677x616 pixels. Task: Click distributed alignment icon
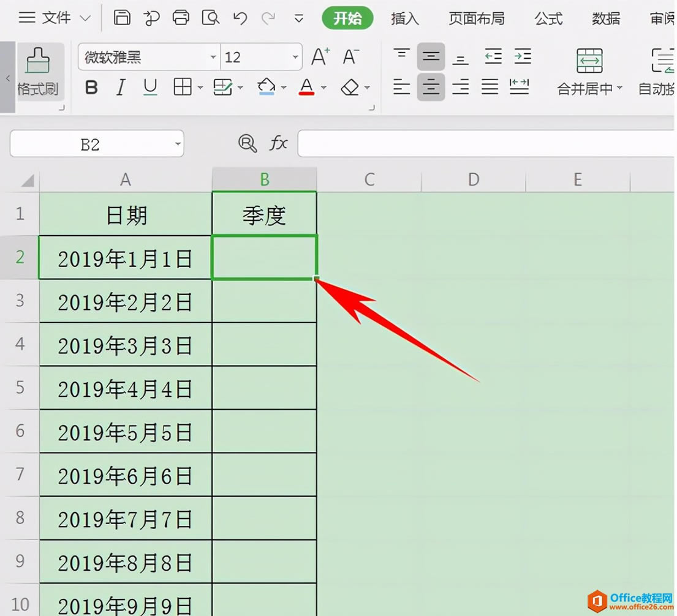(519, 87)
